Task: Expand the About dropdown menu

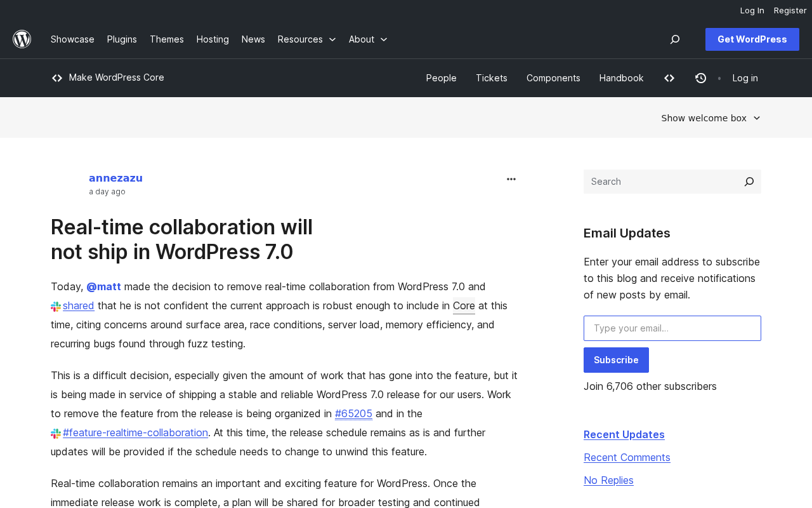Action: [368, 39]
